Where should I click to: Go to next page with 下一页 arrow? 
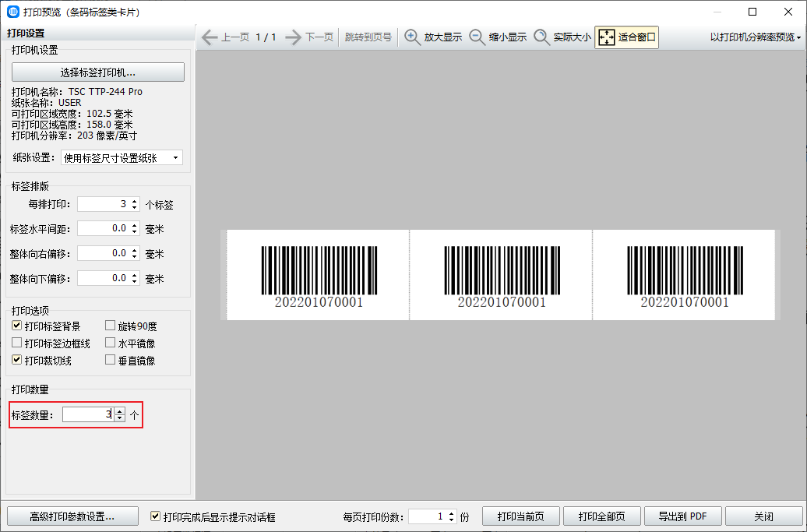309,37
